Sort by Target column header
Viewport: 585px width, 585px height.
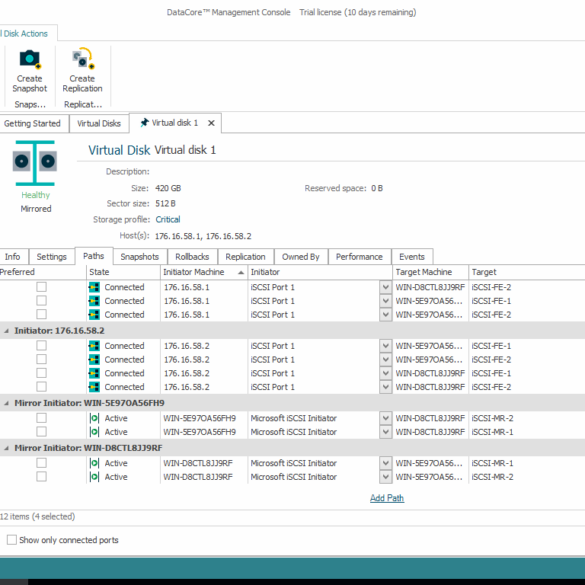(526, 272)
